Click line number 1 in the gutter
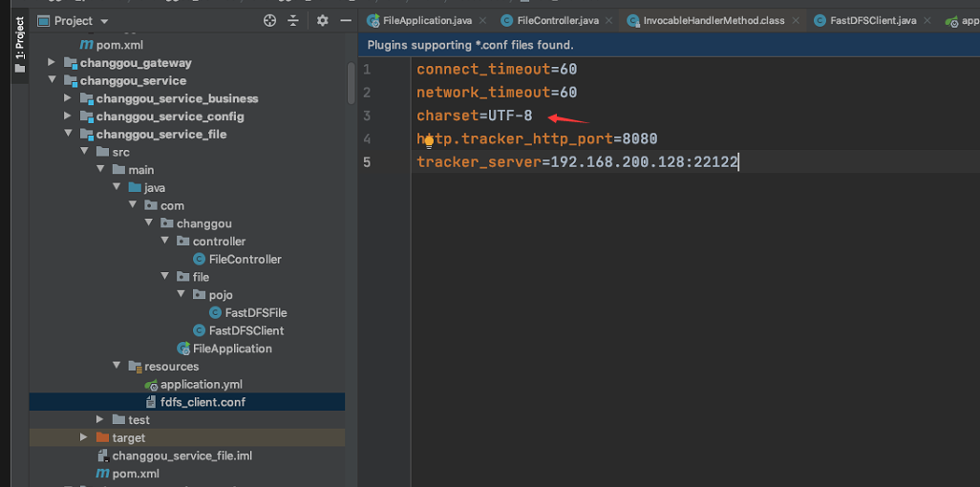 click(x=367, y=69)
